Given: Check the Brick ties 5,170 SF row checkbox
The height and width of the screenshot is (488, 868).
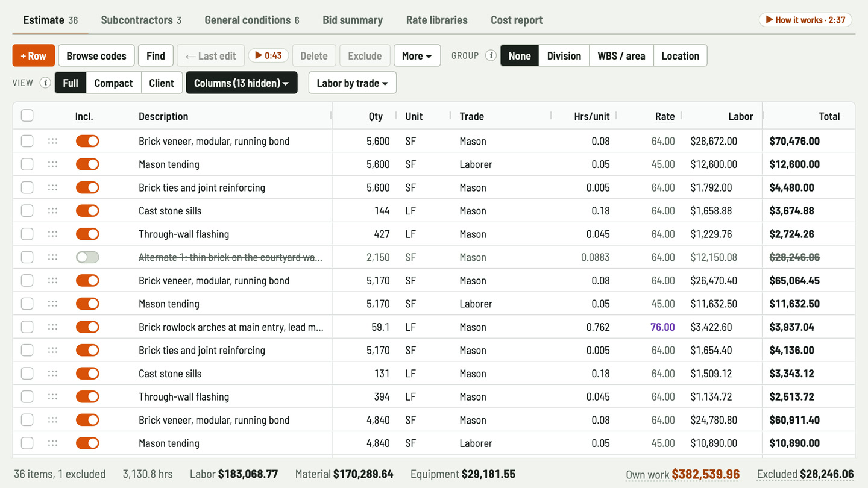Looking at the screenshot, I should click(27, 350).
